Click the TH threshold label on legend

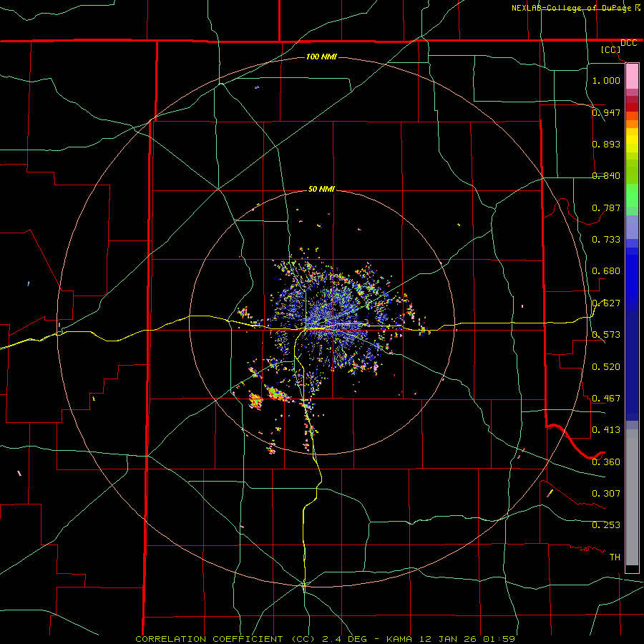[615, 557]
